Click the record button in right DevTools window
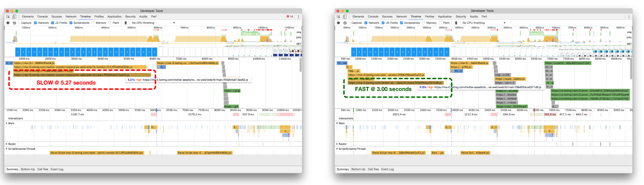The height and width of the screenshot is (185, 644). [338, 23]
